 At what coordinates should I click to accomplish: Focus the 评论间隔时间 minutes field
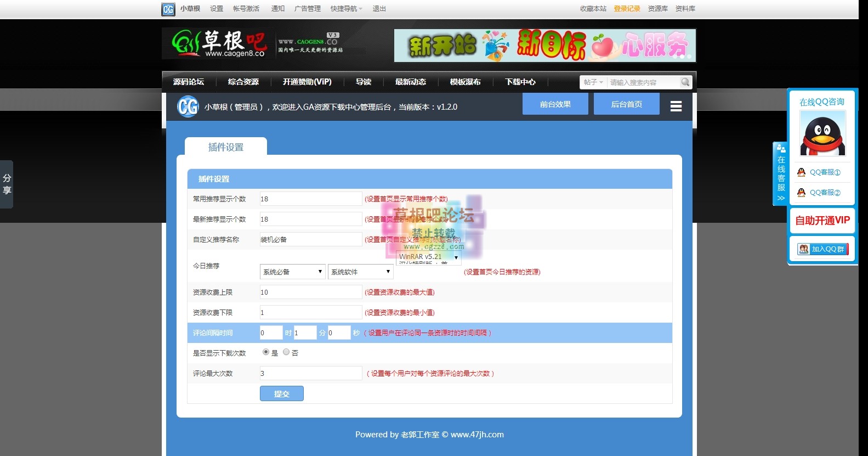[x=305, y=333]
